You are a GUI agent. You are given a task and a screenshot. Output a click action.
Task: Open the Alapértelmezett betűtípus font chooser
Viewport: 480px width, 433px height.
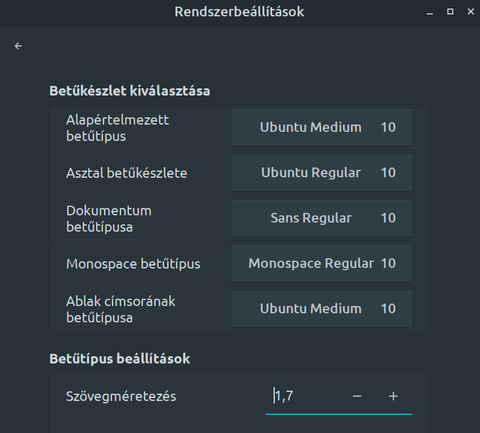click(x=322, y=127)
